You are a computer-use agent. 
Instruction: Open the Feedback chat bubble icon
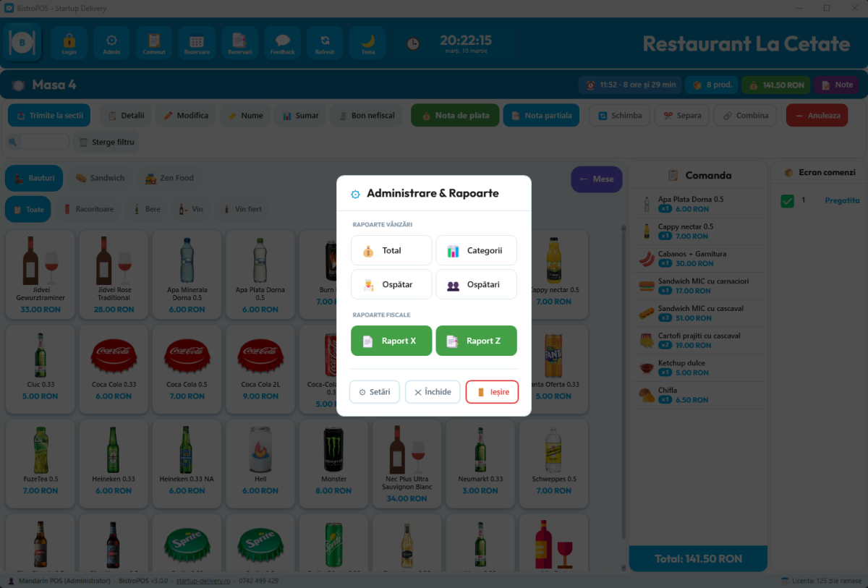point(282,42)
